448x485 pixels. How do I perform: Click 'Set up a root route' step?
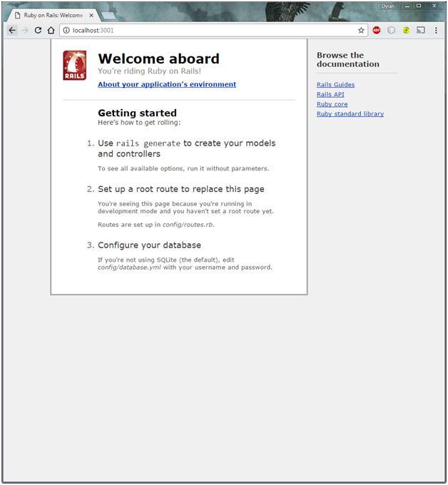(x=181, y=189)
